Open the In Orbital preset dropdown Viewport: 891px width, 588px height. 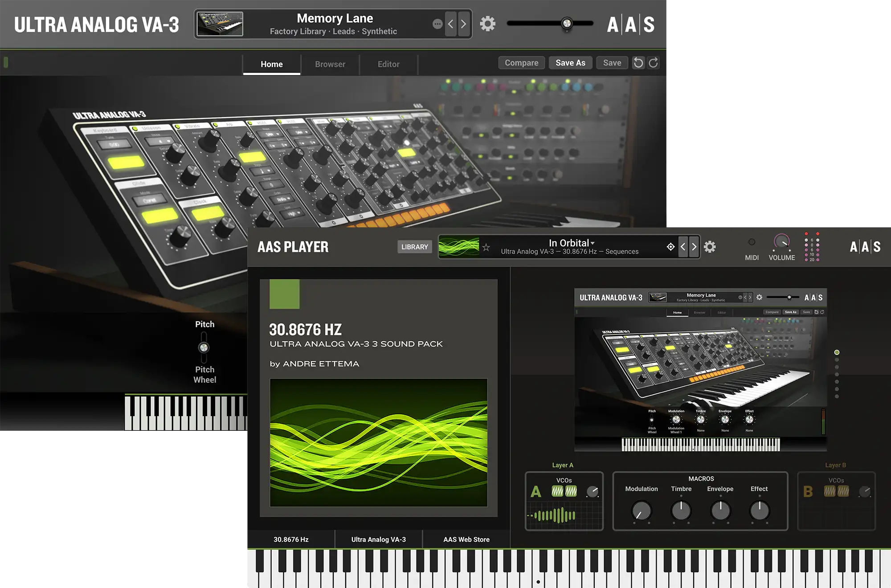click(572, 243)
